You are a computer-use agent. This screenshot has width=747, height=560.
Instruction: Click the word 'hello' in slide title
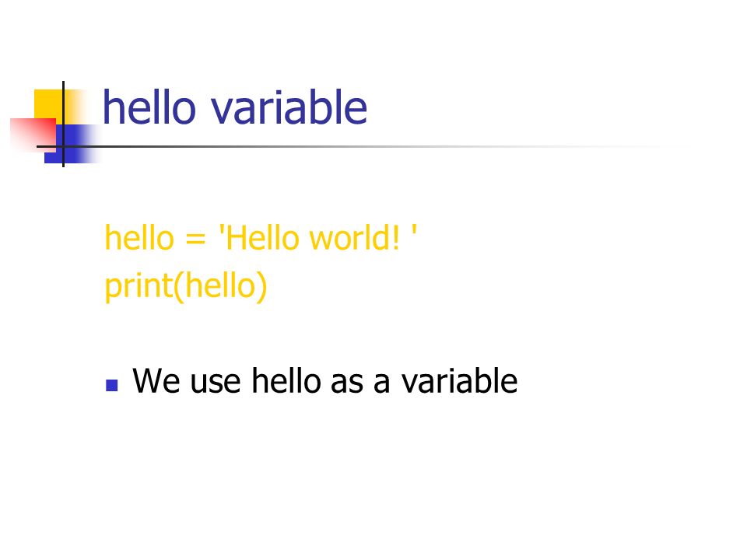[x=149, y=107]
